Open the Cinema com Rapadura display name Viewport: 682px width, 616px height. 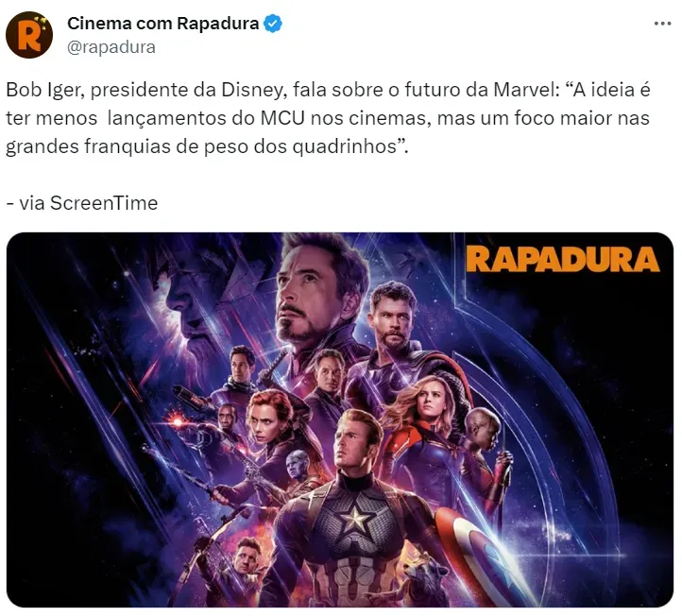163,24
